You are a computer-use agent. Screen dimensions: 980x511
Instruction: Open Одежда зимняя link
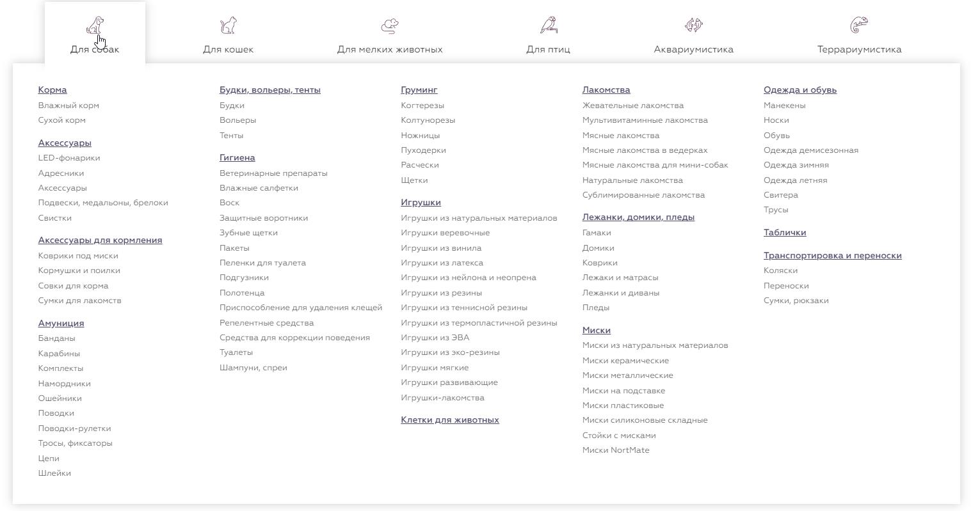click(x=796, y=165)
